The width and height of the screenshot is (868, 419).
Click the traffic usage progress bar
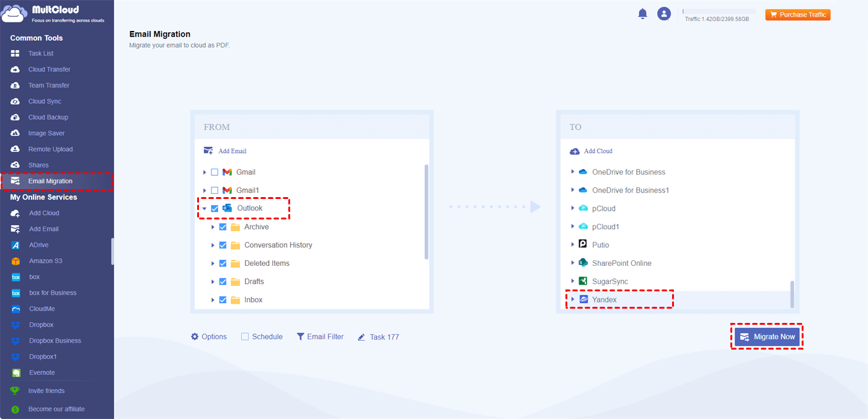tap(719, 11)
